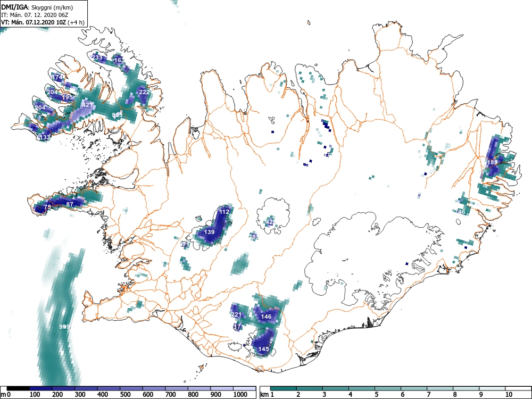Click the 204 value just left of 195
Screen dimensions: 532x399
(52, 92)
